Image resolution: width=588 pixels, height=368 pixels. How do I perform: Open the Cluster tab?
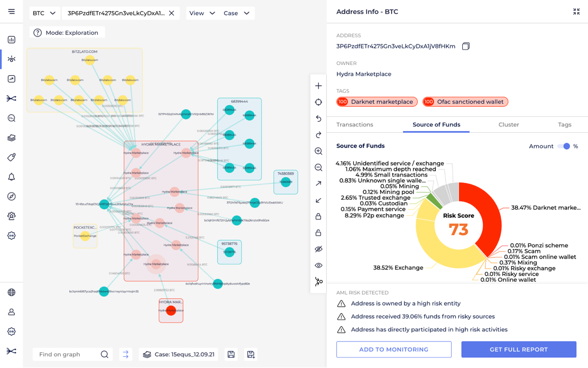[x=509, y=125]
